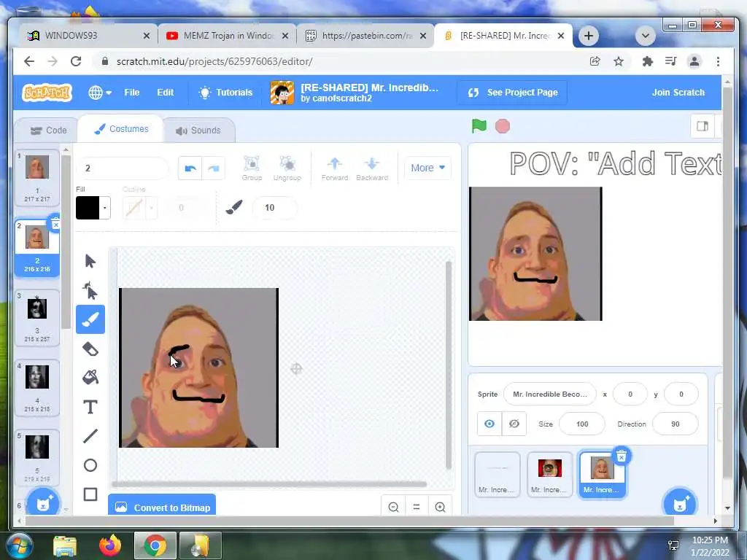The image size is (747, 560).
Task: Switch to the Code tab
Action: point(47,131)
